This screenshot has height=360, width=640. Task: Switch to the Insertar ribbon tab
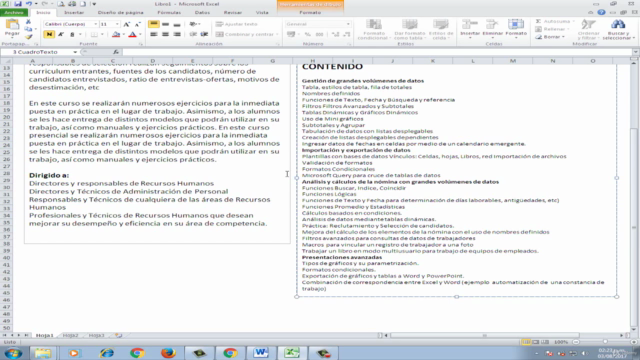coord(74,13)
